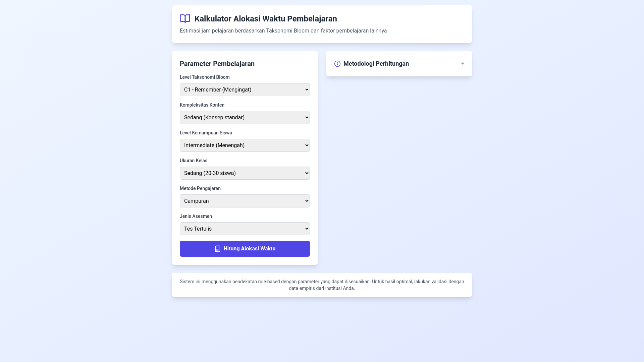The height and width of the screenshot is (362, 644).
Task: Click the info circle icon beside Metodologi
Action: (337, 64)
